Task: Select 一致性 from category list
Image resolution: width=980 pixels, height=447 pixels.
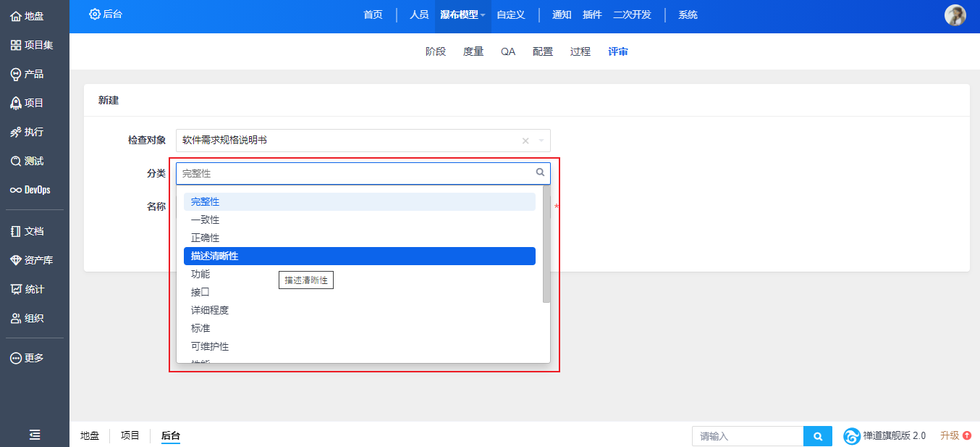Action: [x=360, y=220]
